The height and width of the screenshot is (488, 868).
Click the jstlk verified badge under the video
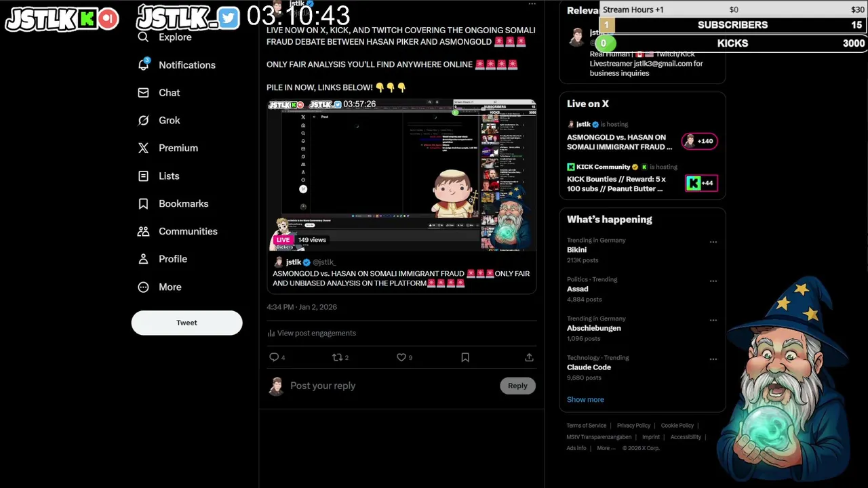[x=307, y=262]
